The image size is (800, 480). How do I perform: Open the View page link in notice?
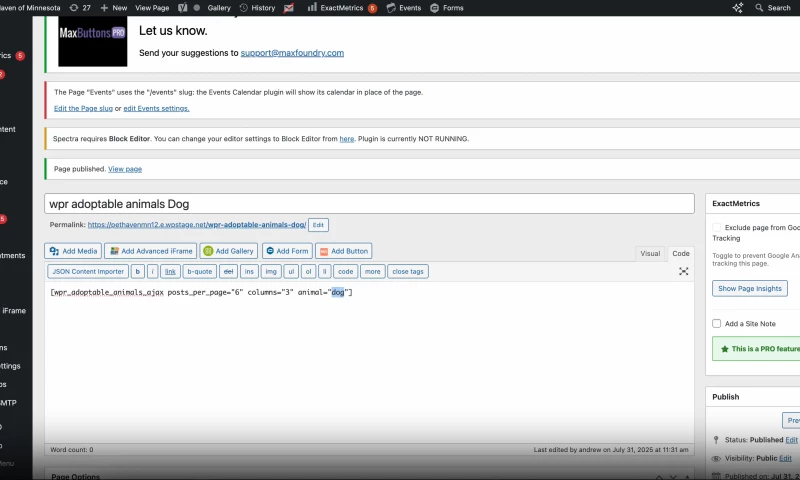pyautogui.click(x=125, y=169)
